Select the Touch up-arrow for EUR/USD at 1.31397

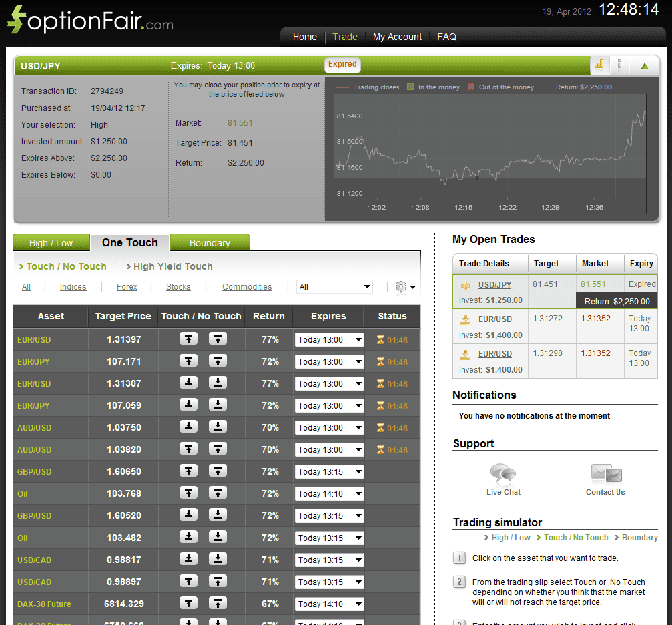pyautogui.click(x=189, y=339)
